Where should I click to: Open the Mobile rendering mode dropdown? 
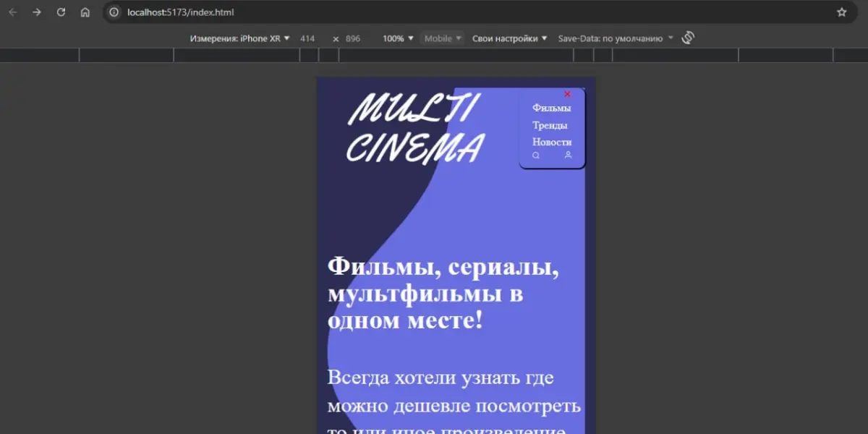pos(442,38)
